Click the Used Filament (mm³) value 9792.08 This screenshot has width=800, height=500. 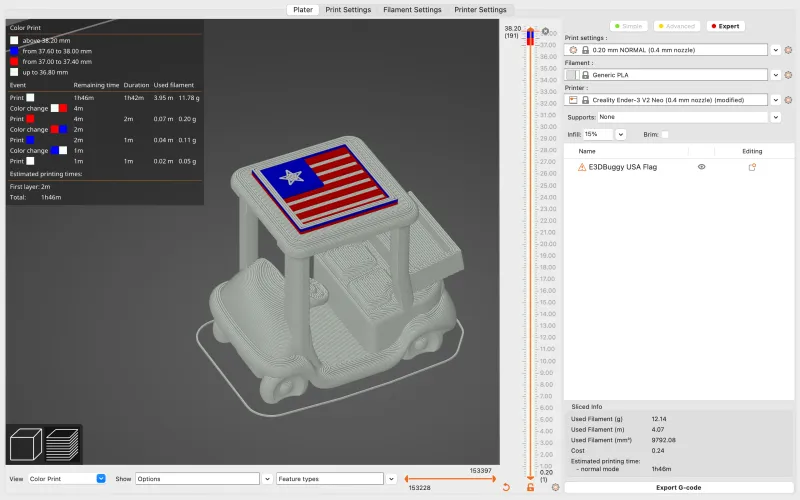coord(663,440)
